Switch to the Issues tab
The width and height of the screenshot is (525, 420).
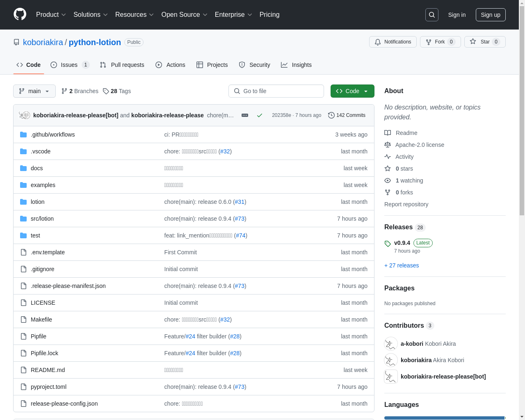click(x=70, y=65)
